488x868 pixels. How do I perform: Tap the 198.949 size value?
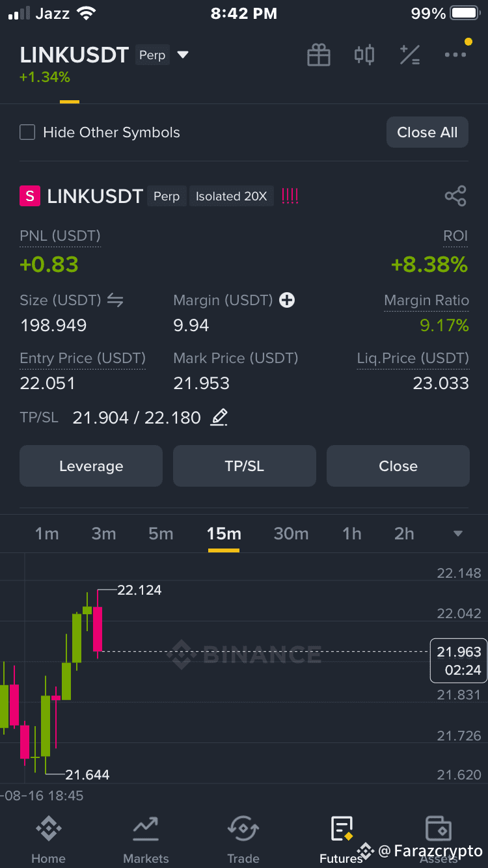(53, 325)
